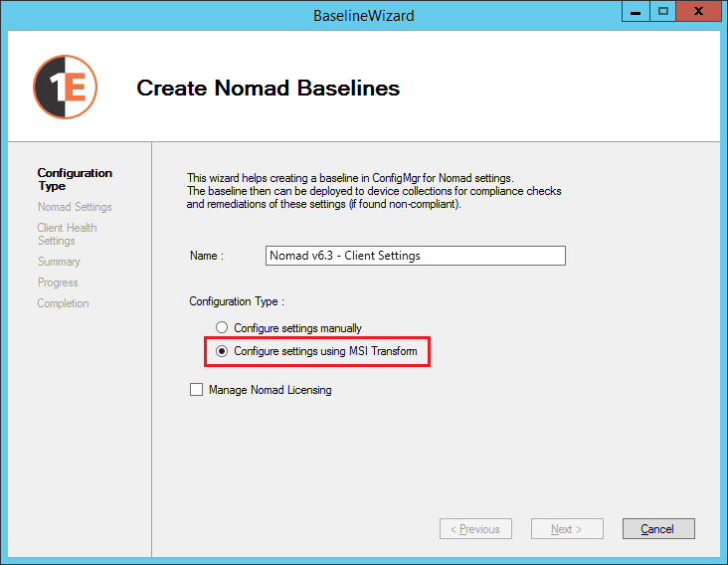The width and height of the screenshot is (728, 565).
Task: Go to Client Health Settings step
Action: click(67, 234)
